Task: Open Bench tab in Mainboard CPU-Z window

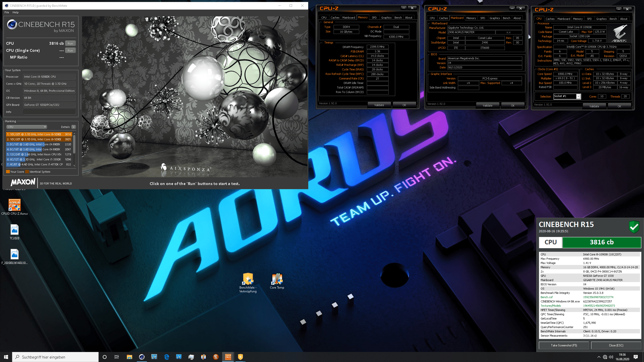Action: coord(506,18)
